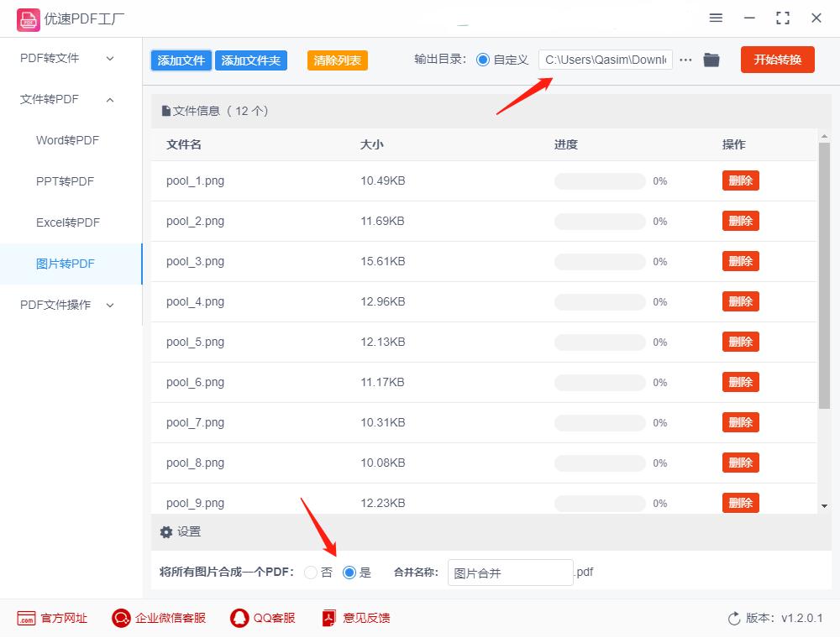840x638 pixels.
Task: Click the 合并名称 filename input field
Action: pos(510,572)
